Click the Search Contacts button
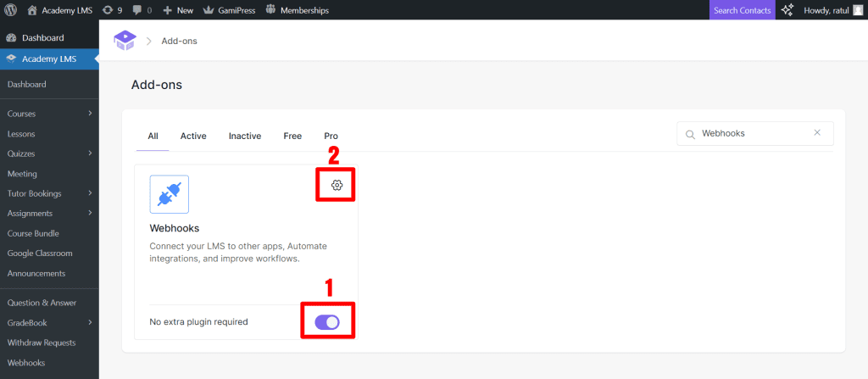This screenshot has width=868, height=379. tap(743, 10)
